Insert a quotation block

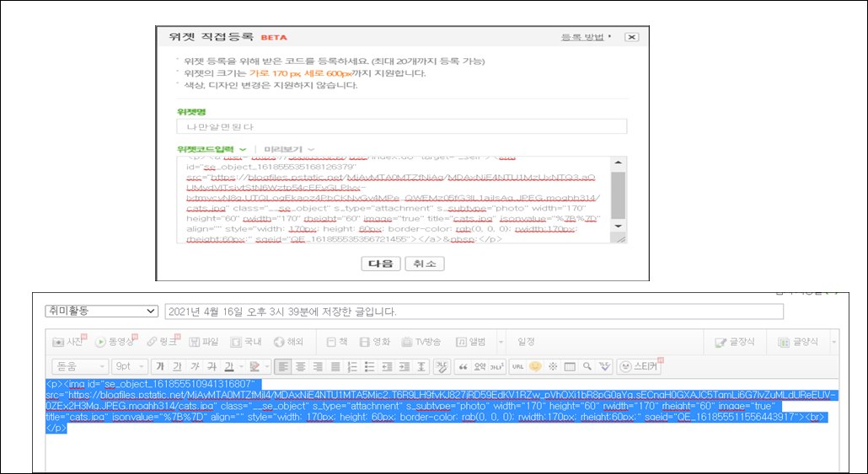click(463, 366)
